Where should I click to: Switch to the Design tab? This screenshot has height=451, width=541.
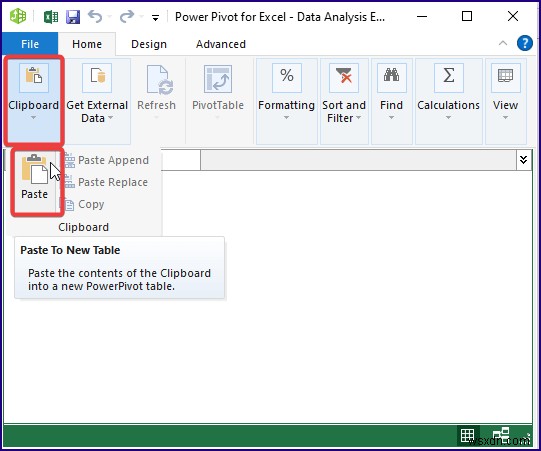[x=149, y=44]
